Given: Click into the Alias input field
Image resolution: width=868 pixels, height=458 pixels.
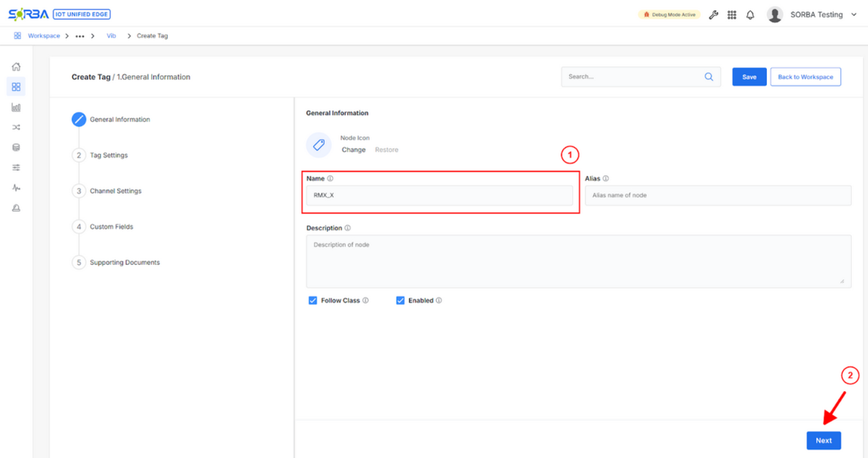Looking at the screenshot, I should pyautogui.click(x=718, y=196).
